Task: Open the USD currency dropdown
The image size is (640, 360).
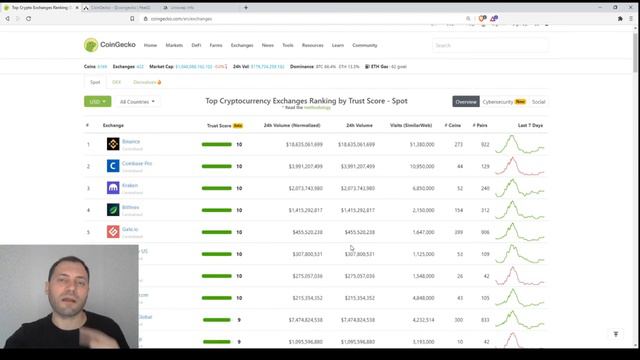Action: tap(98, 101)
